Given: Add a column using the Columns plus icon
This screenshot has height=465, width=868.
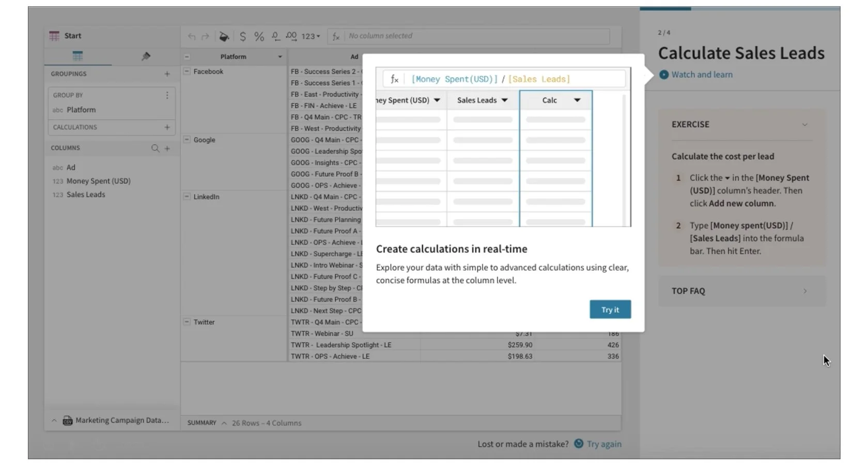Looking at the screenshot, I should [167, 148].
